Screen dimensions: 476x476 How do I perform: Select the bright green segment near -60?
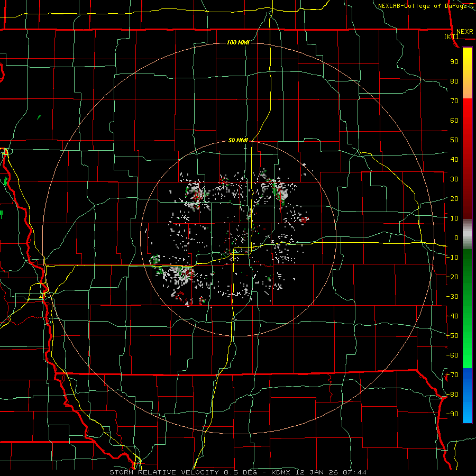(x=467, y=355)
